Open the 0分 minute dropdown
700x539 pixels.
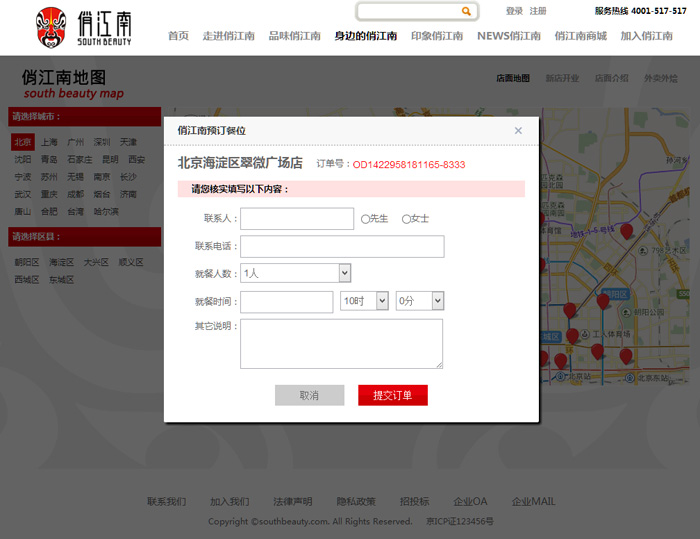[420, 301]
